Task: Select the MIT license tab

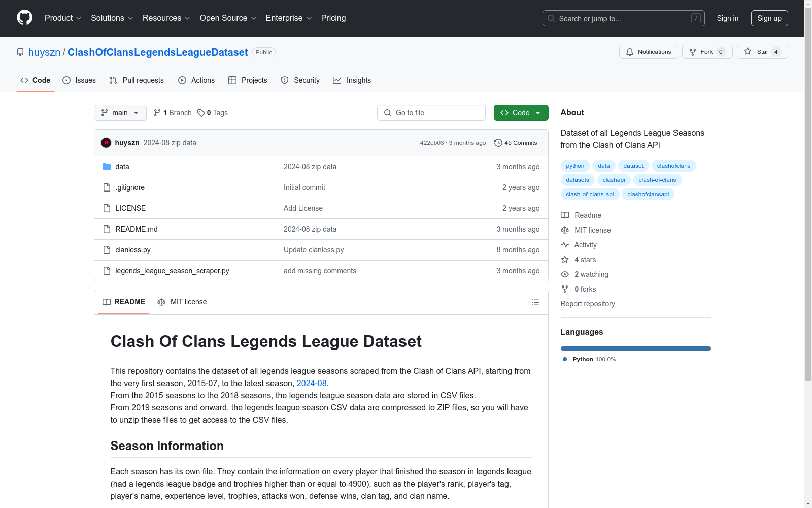Action: [182, 302]
